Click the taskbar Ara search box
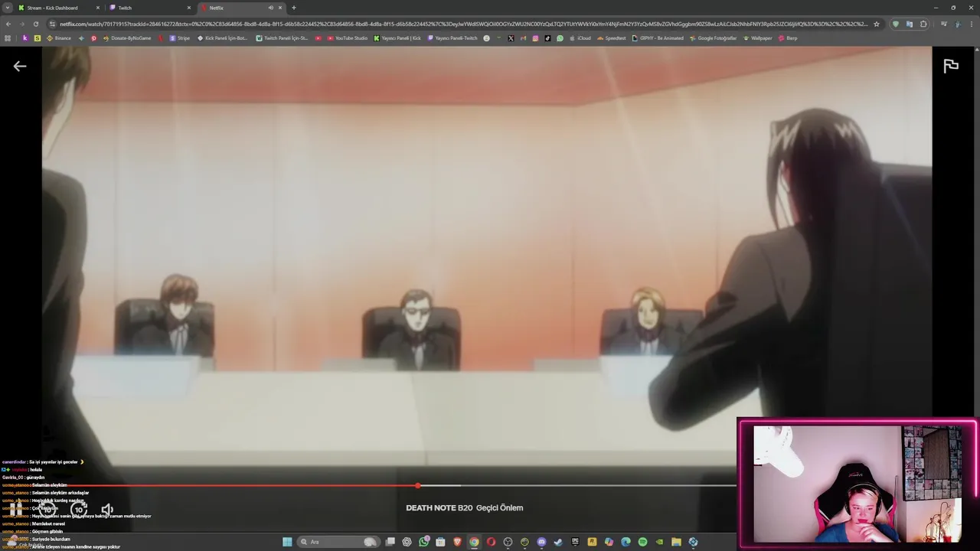Image resolution: width=980 pixels, height=551 pixels. point(338,542)
